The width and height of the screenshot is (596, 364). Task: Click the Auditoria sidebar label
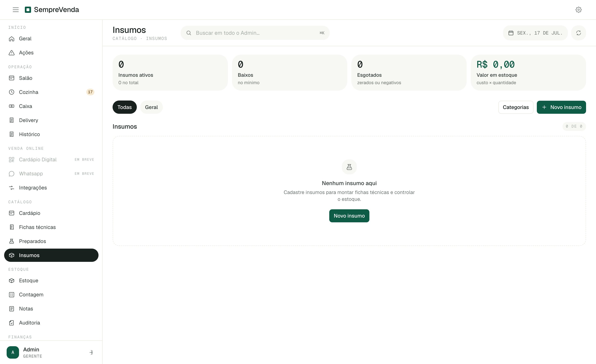30,323
